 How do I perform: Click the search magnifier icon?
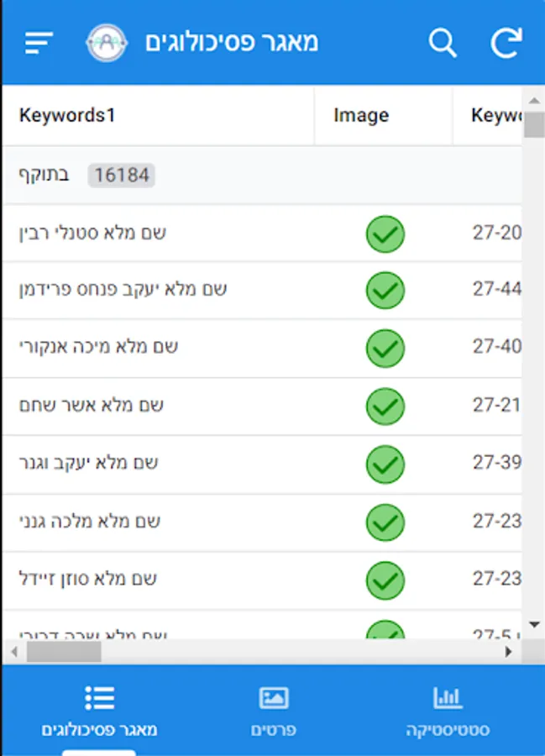click(x=443, y=42)
